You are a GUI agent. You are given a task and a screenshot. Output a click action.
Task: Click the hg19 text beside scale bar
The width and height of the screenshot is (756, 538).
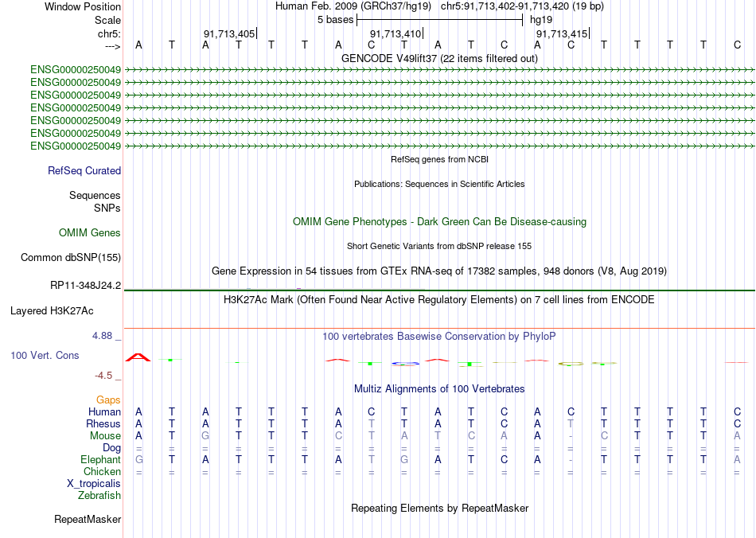pos(541,20)
